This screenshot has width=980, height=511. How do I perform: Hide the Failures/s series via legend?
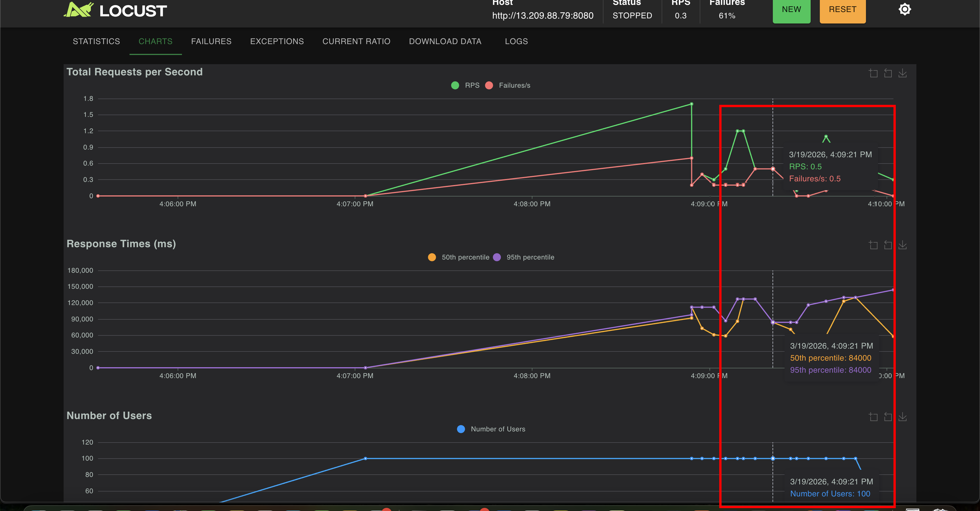[x=508, y=85]
